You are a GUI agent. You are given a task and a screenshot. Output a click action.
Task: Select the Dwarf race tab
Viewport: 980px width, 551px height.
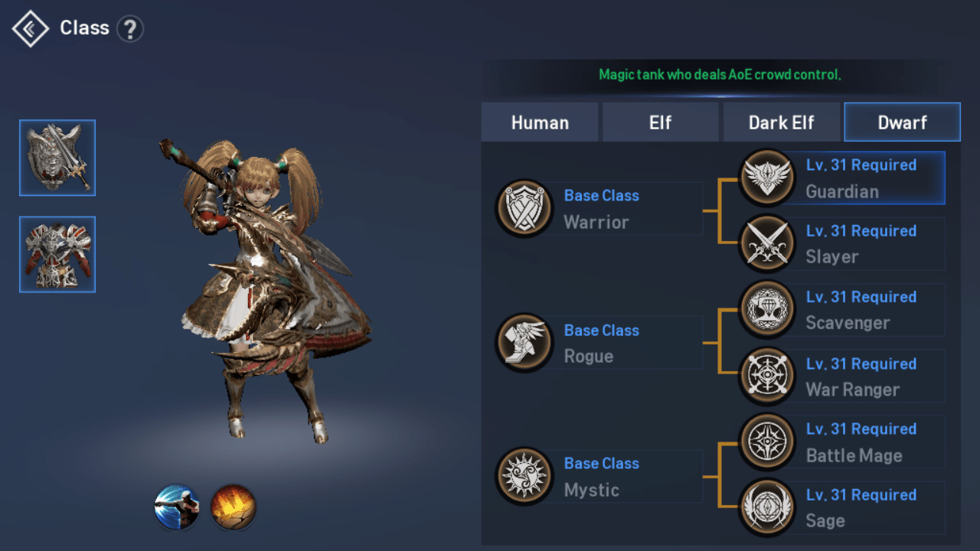tap(903, 122)
